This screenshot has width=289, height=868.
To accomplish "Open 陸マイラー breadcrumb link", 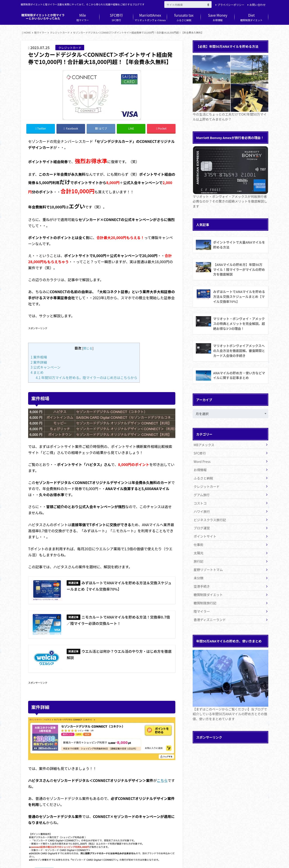I will (x=40, y=33).
